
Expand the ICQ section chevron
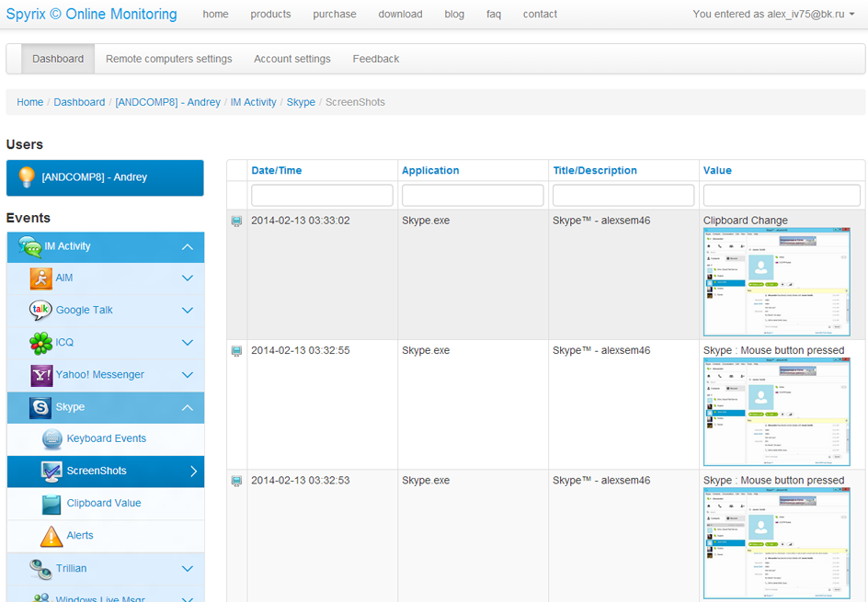click(188, 343)
